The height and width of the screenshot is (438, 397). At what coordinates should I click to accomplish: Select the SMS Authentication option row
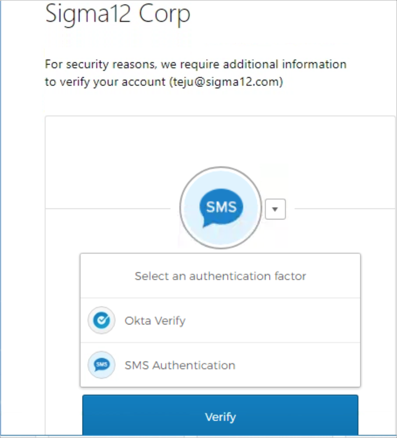coord(220,365)
